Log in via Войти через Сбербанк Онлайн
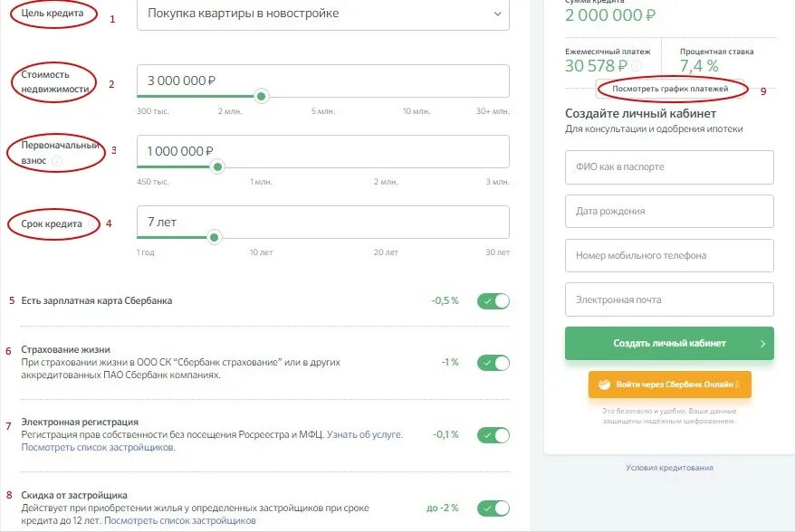This screenshot has width=795, height=532. (669, 385)
